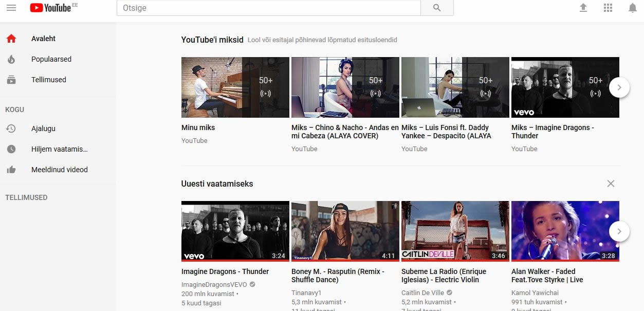The image size is (644, 311).
Task: Click the Imagine Dragons - Thunder video title
Action: tap(225, 271)
